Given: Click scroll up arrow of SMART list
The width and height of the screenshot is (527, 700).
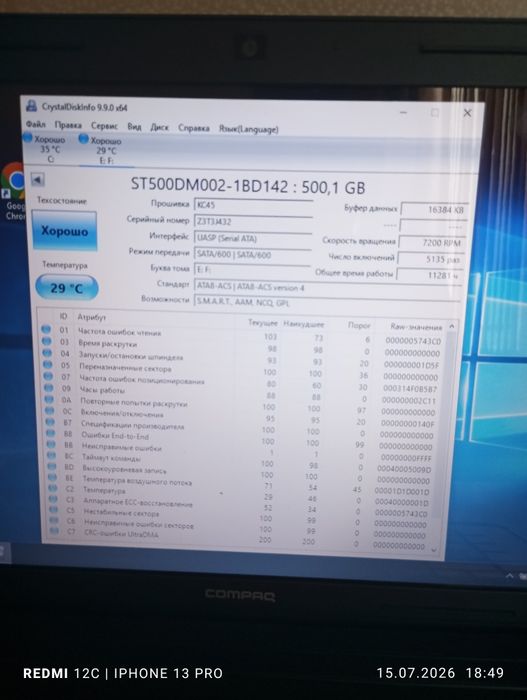Looking at the screenshot, I should (452, 326).
